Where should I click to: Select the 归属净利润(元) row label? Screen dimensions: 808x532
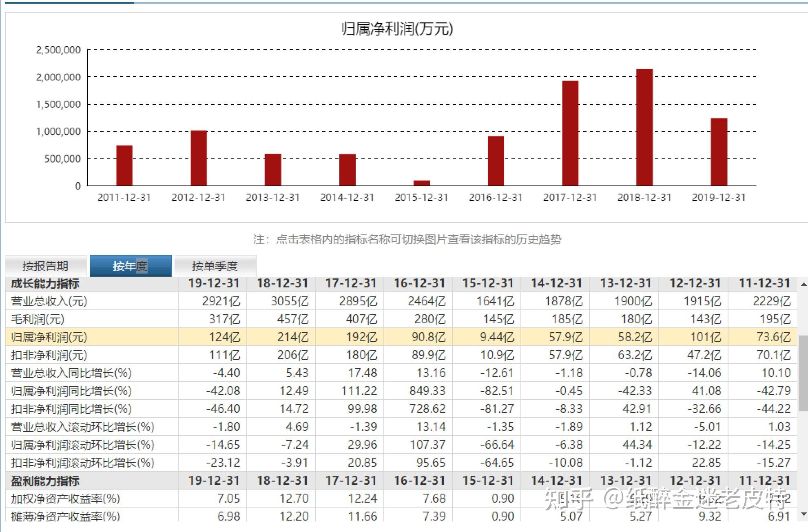(49, 337)
